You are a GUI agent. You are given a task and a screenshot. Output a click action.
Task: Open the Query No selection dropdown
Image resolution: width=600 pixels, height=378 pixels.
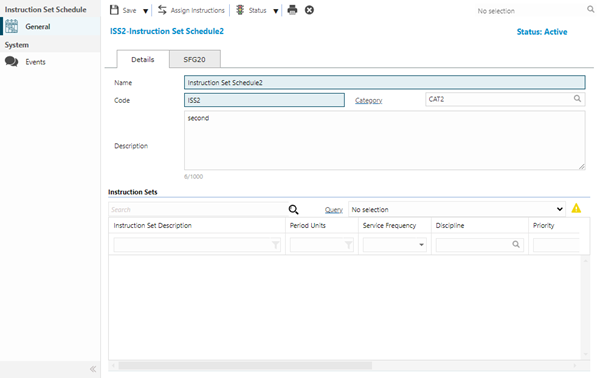pos(457,209)
